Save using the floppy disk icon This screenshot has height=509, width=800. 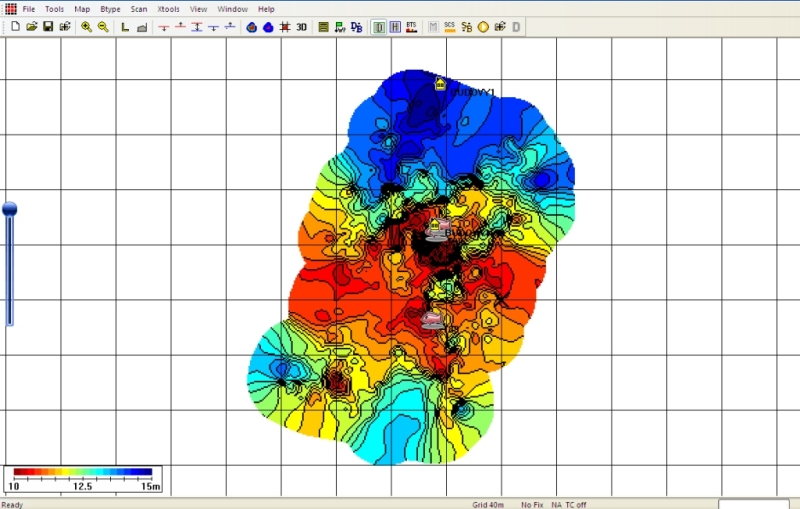tap(48, 27)
